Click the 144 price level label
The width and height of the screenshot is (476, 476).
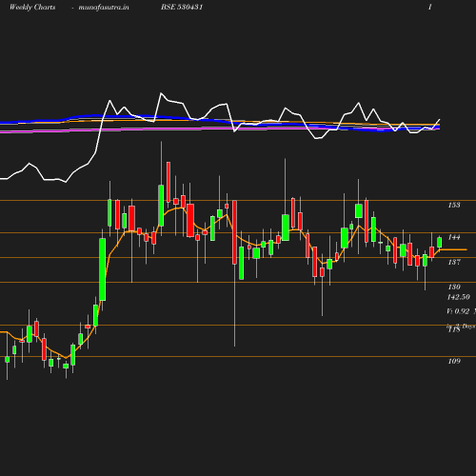(454, 237)
